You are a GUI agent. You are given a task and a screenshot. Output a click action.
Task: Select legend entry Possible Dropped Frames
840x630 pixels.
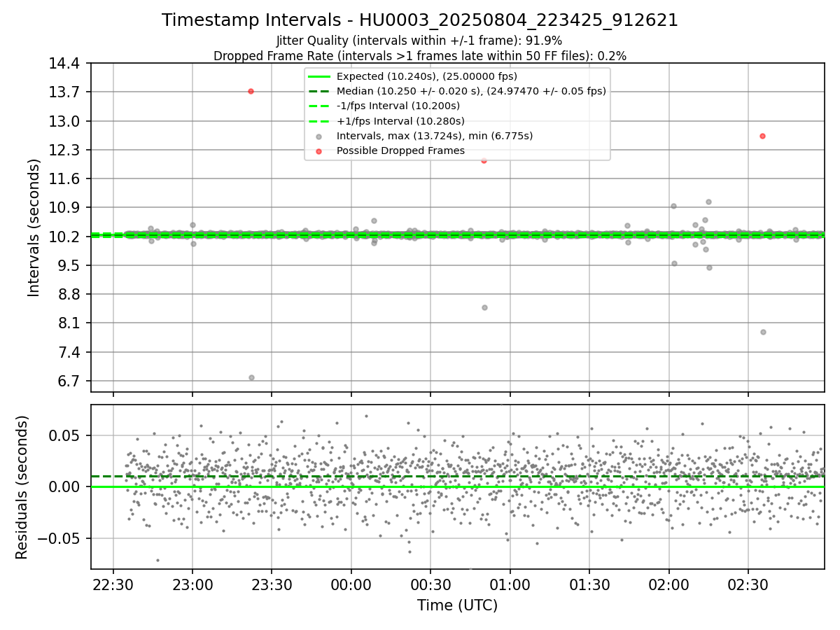pyautogui.click(x=400, y=150)
